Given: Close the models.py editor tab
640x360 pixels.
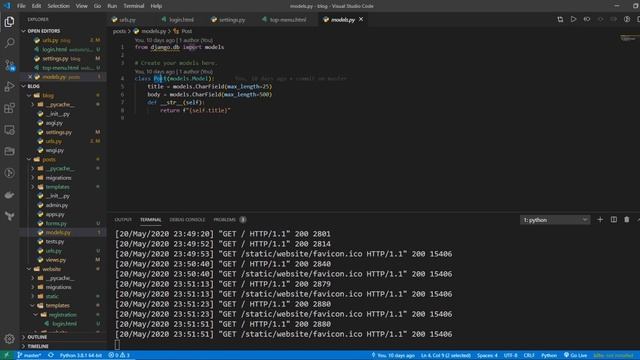Looking at the screenshot, I should 361,19.
